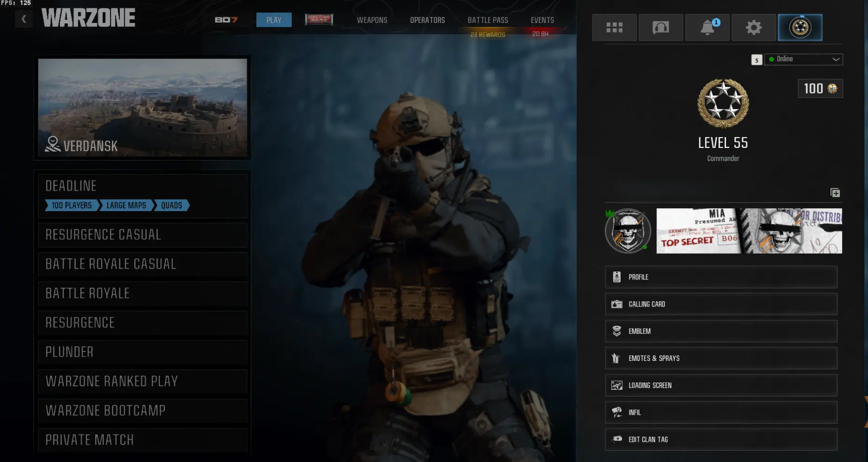The image size is (868, 462).
Task: Open EMOTES & SPRAYS option
Action: [721, 359]
